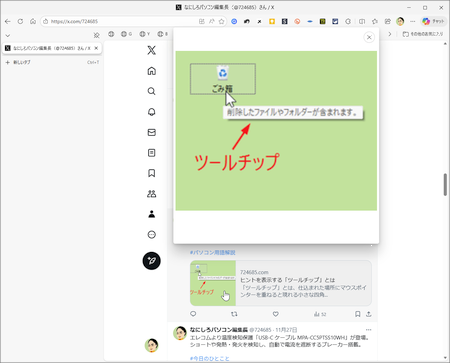Open favorites bar item labeled Y
This screenshot has height=363, width=450.
pyautogui.click(x=145, y=34)
